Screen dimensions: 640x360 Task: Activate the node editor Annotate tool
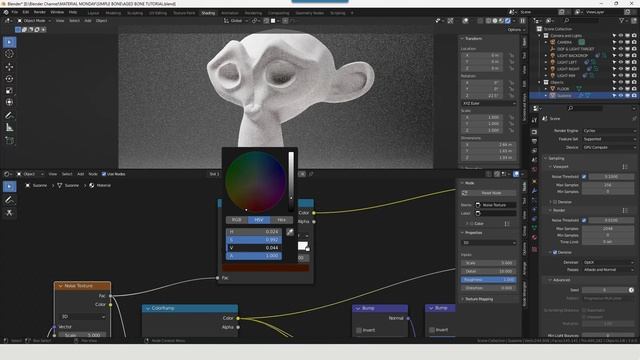pos(9,200)
